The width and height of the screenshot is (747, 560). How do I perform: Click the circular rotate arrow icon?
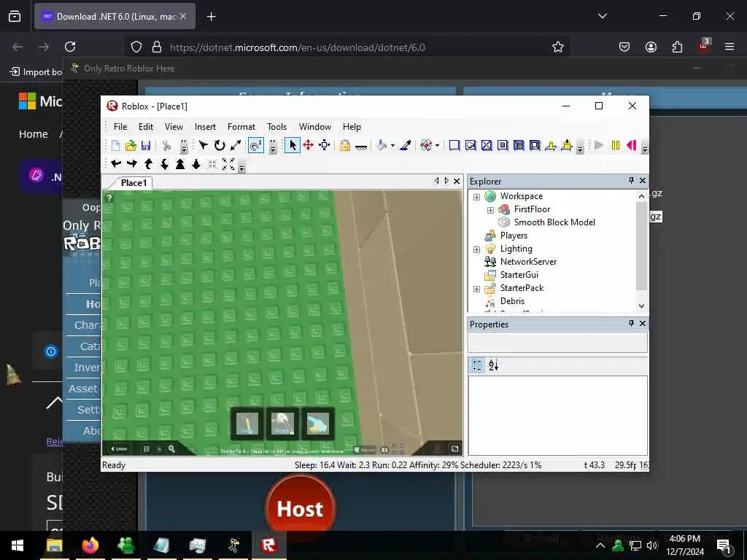219,146
